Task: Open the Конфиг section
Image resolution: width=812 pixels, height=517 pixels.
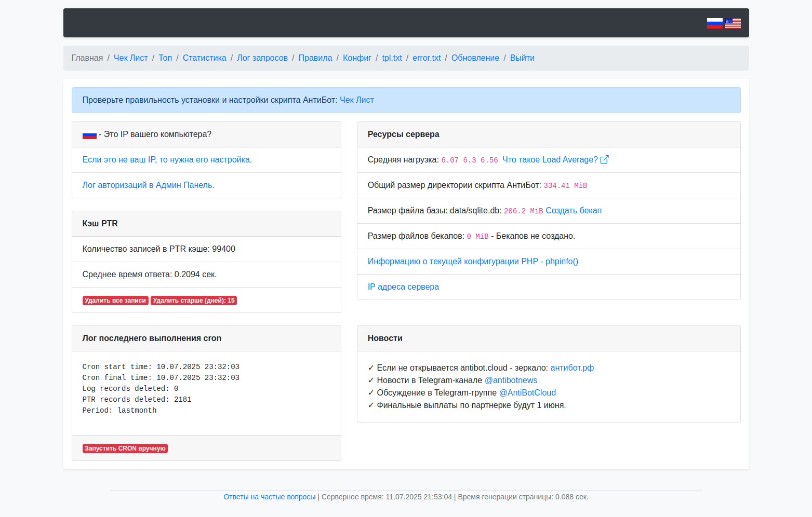Action: (357, 58)
